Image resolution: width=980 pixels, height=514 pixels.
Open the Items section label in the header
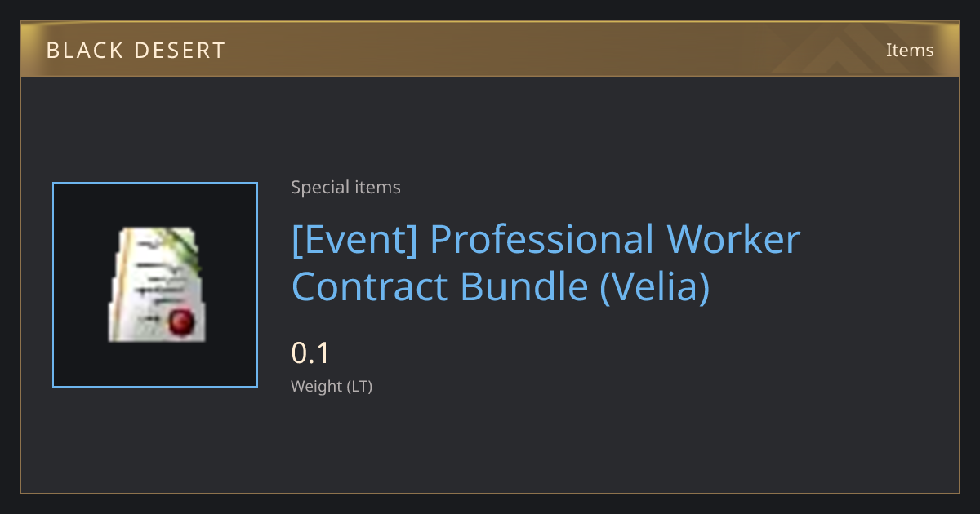[x=910, y=50]
